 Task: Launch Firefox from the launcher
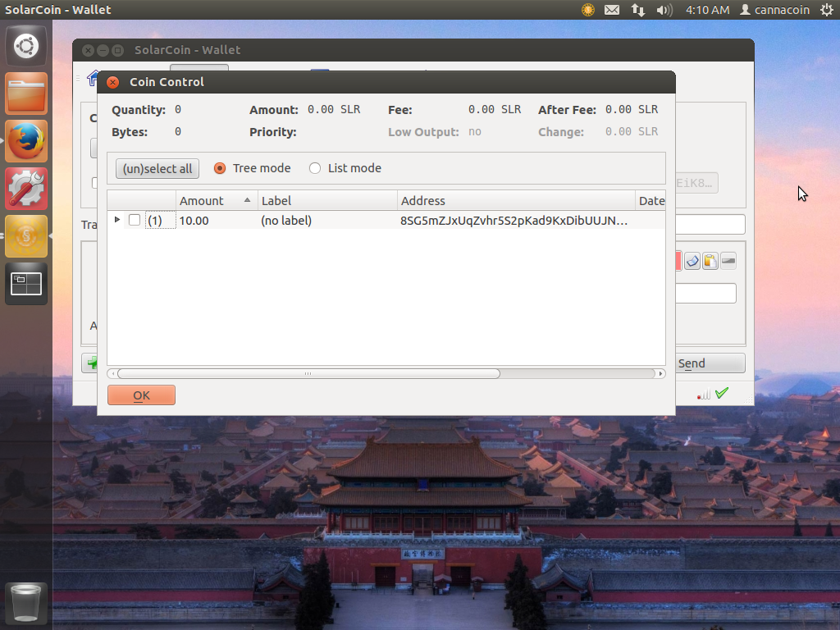point(26,141)
